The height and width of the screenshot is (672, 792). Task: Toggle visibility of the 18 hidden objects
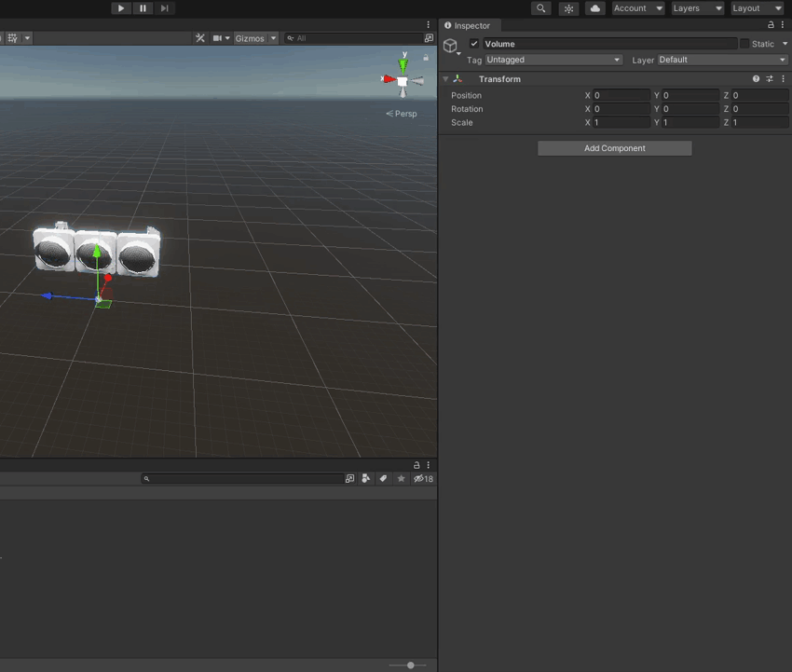(423, 478)
